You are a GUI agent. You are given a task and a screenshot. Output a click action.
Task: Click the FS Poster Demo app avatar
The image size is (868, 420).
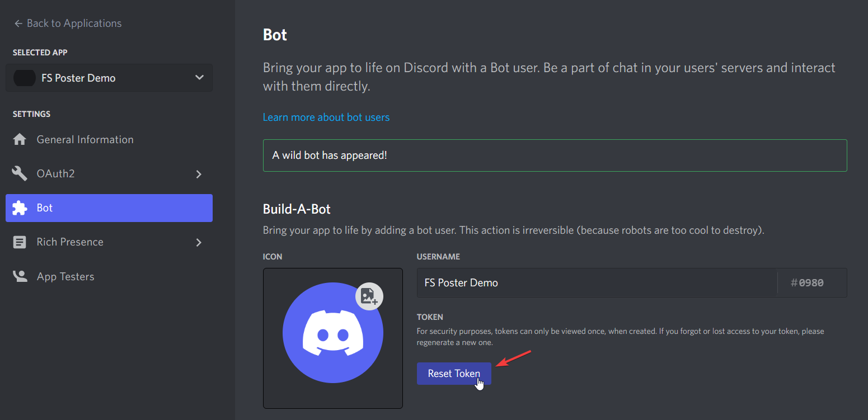25,78
